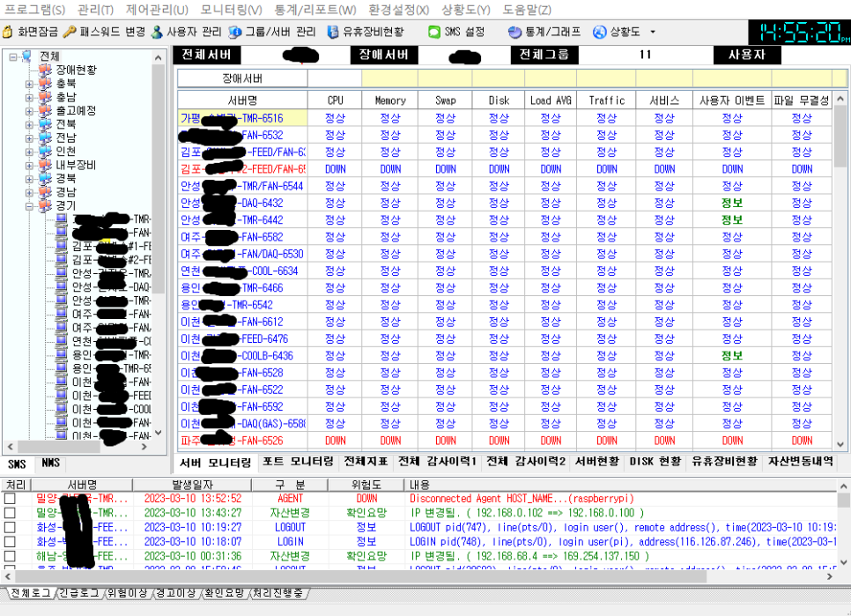Select the server row ending in TMR-6516
Image resolution: width=851 pixels, height=616 pixels.
[x=505, y=118]
